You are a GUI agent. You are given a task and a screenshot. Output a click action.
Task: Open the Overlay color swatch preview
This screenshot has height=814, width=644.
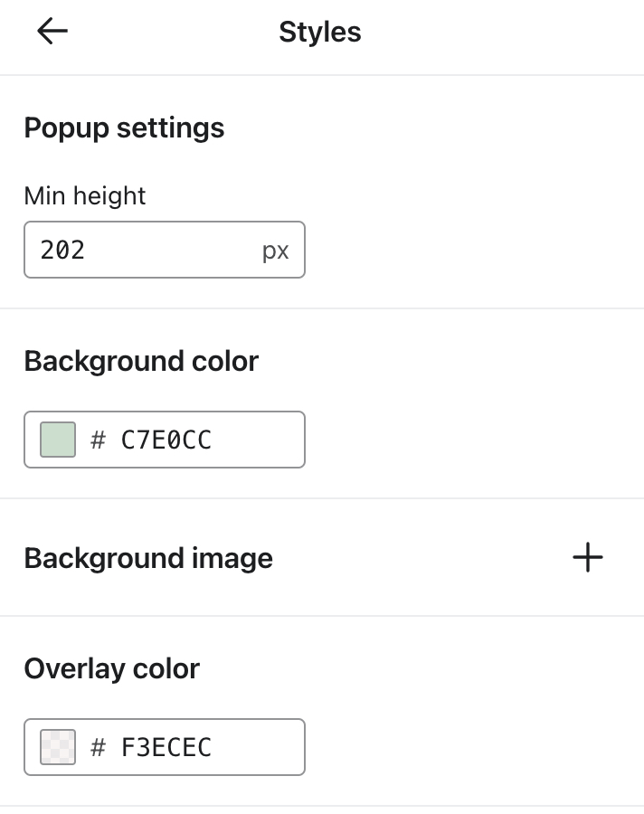point(56,747)
